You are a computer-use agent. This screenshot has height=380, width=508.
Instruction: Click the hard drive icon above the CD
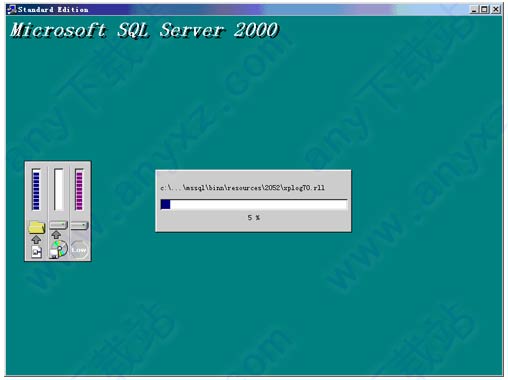(x=58, y=225)
